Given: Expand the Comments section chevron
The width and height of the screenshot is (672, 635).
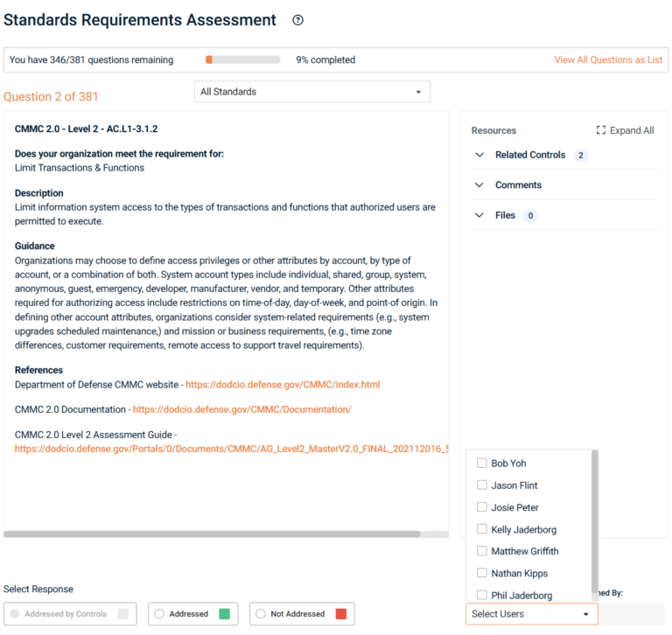Looking at the screenshot, I should coord(479,185).
